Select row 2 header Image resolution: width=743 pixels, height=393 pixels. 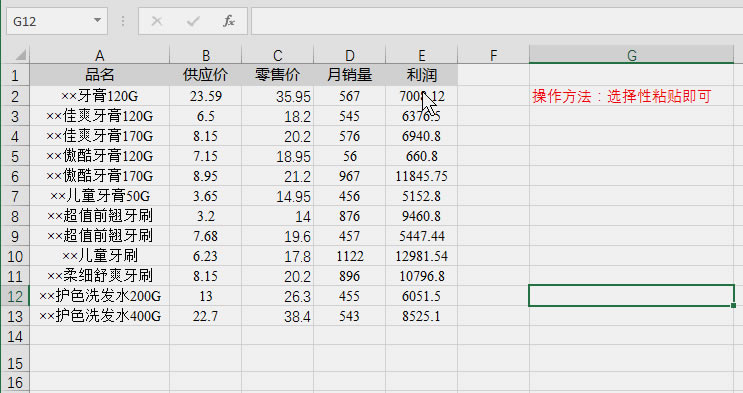(x=15, y=96)
